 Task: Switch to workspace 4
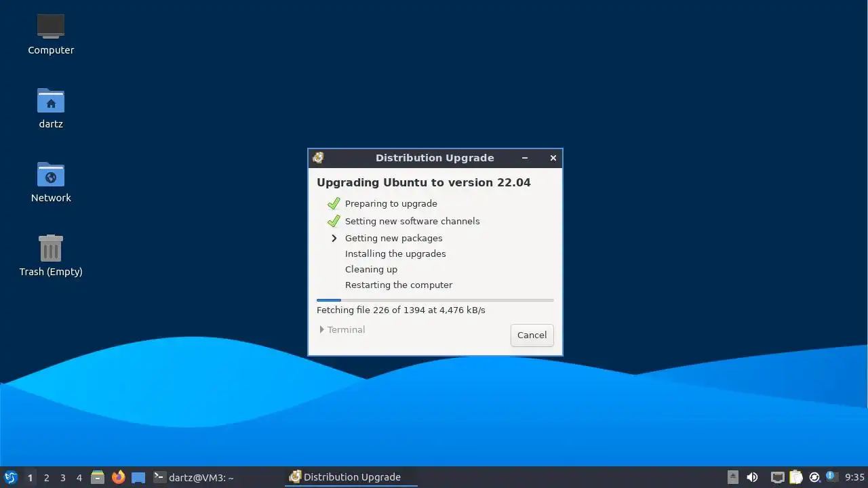tap(79, 478)
